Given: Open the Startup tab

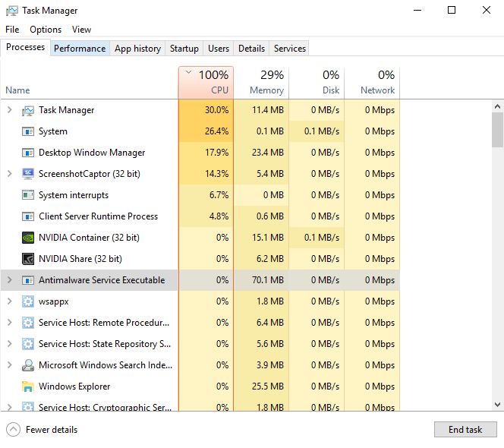Looking at the screenshot, I should (184, 49).
